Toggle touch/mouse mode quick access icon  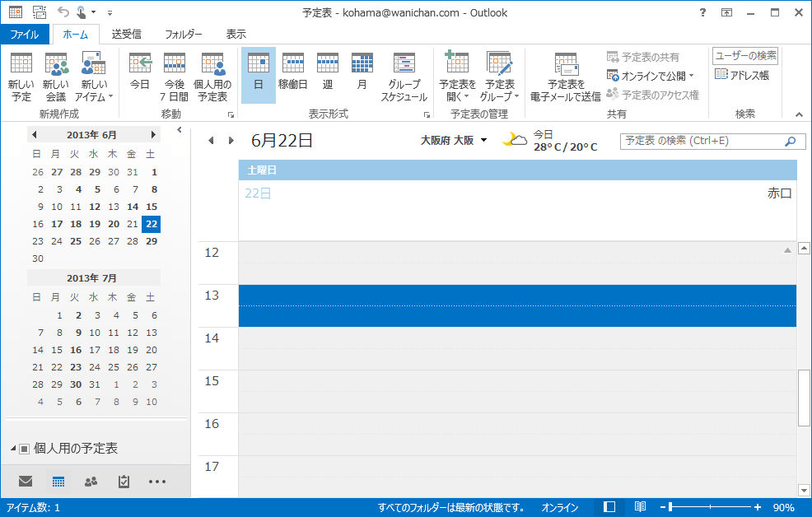[x=82, y=12]
